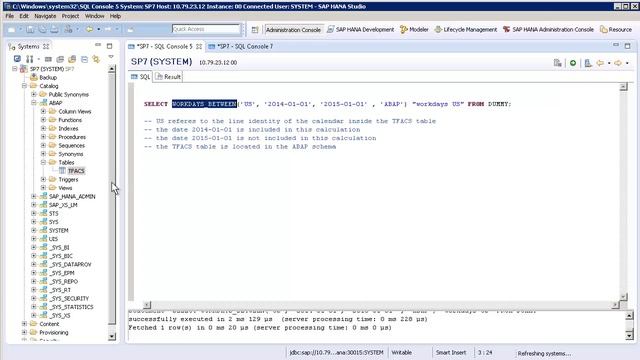Expand the Content folder
Viewport: 640px width, 360px height.
point(24,324)
